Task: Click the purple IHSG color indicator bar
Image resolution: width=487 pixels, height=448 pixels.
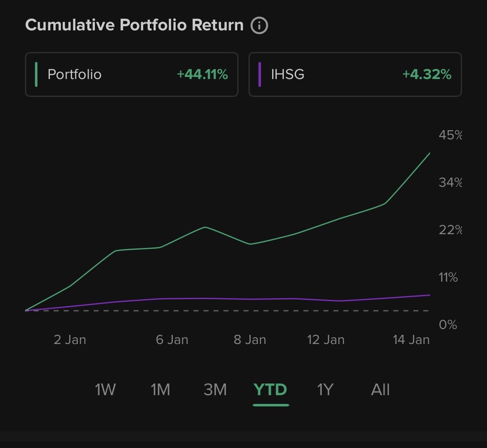Action: pos(260,74)
